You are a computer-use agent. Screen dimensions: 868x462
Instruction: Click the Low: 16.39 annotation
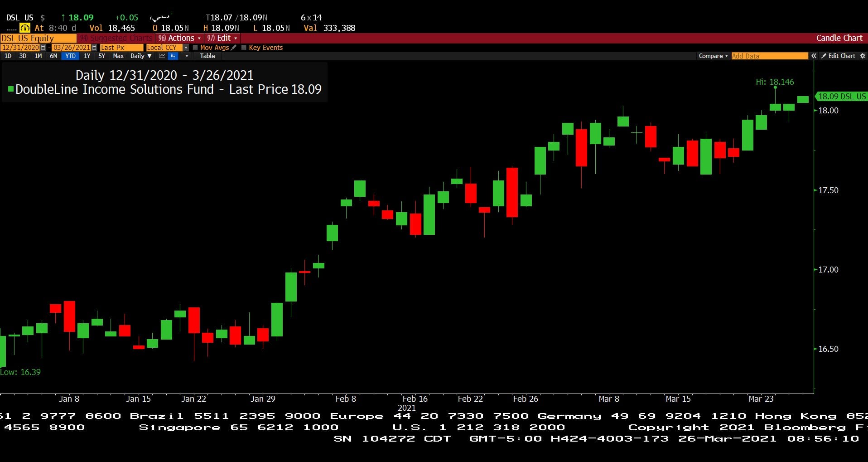20,372
